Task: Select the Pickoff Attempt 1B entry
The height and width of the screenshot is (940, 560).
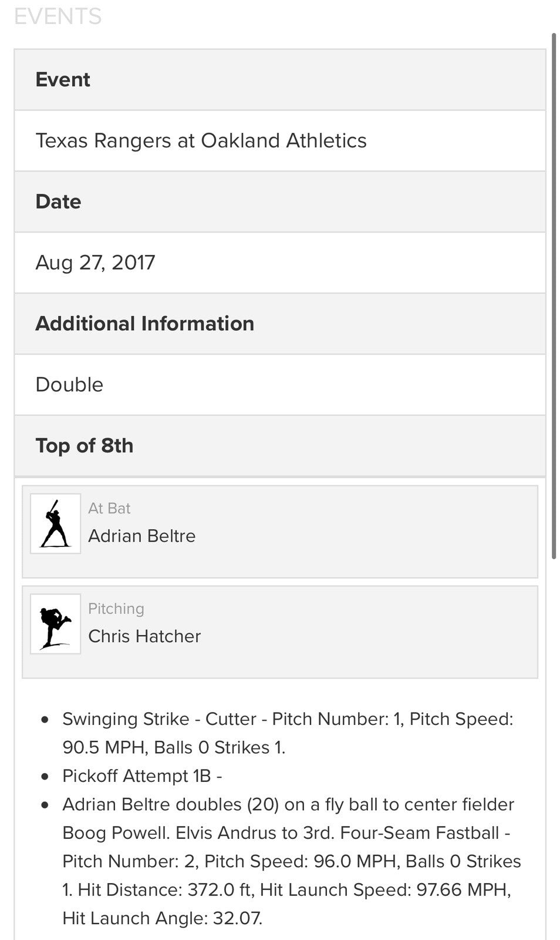Action: coord(142,776)
